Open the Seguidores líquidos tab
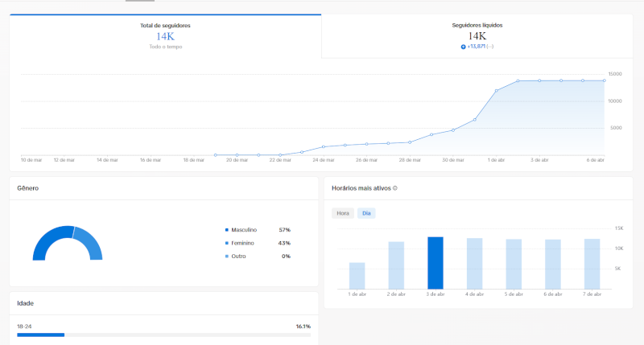 pyautogui.click(x=477, y=36)
